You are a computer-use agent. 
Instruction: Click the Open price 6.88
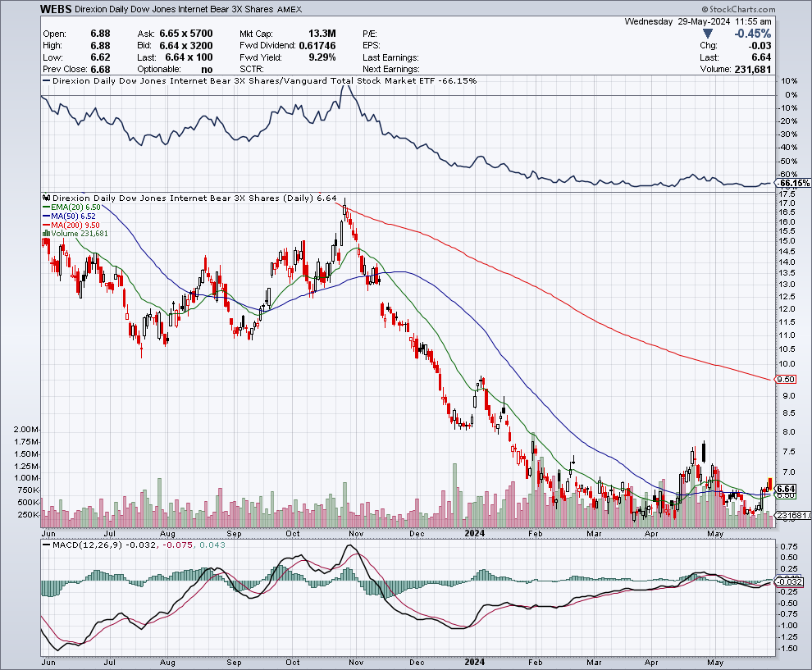click(100, 34)
